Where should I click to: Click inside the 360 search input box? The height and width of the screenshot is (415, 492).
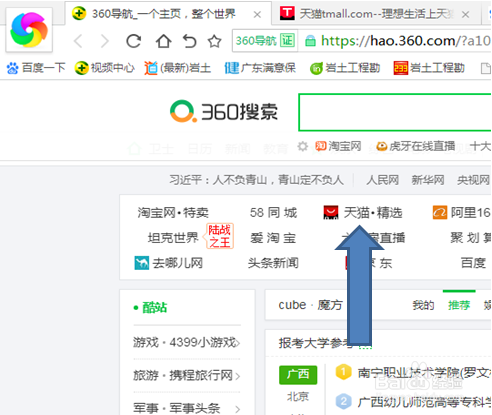click(x=395, y=113)
